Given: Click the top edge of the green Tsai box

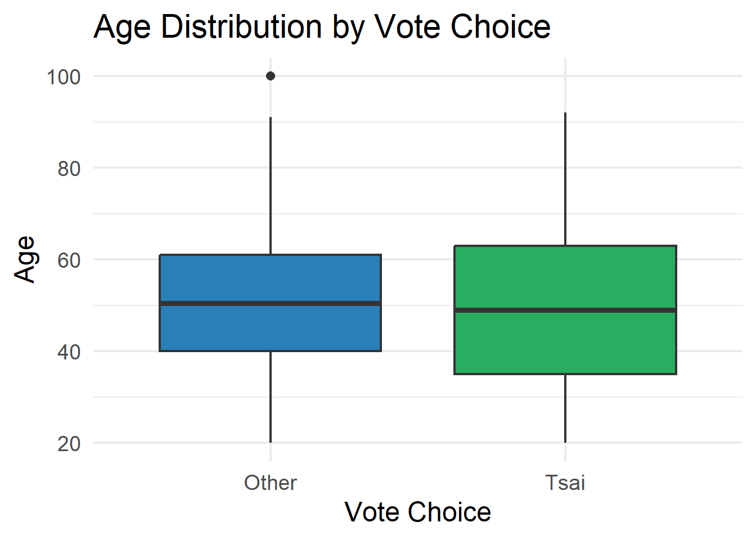Looking at the screenshot, I should 565,246.
